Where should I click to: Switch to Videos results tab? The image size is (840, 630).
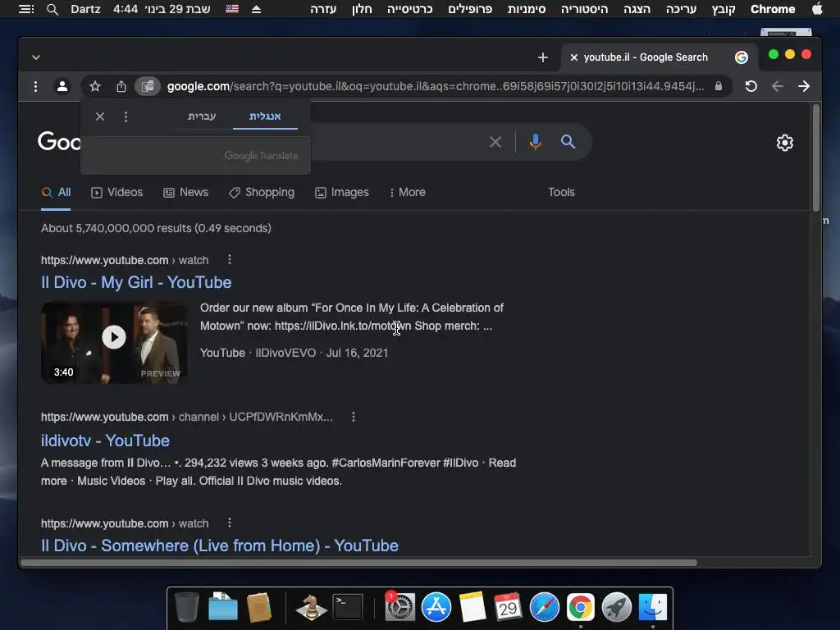[116, 192]
